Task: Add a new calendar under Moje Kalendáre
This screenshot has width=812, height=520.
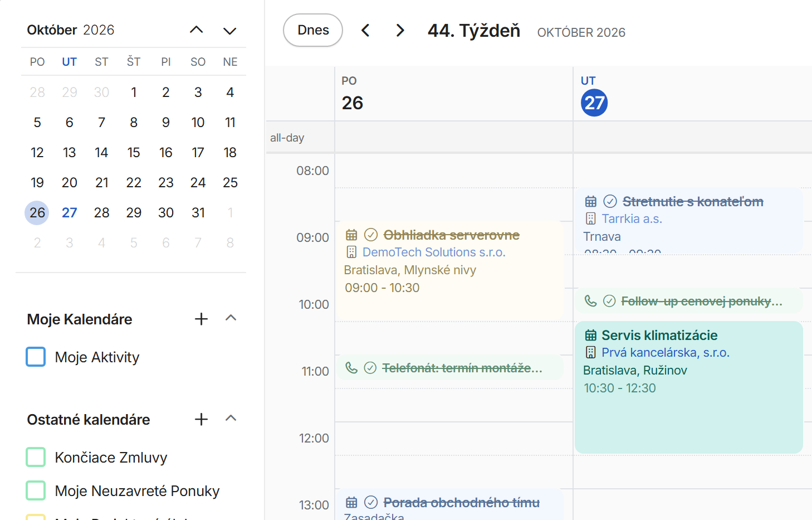Action: (x=201, y=319)
